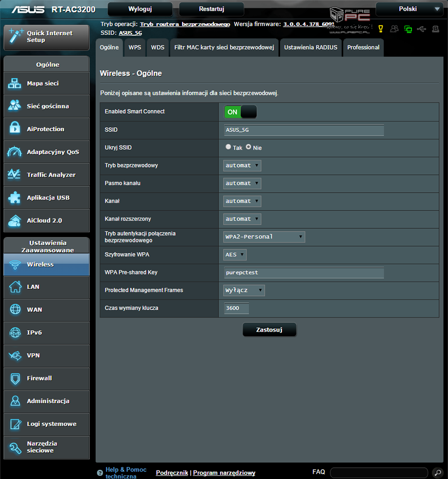The width and height of the screenshot is (448, 479).
Task: Open the Podręcznik manual link
Action: click(x=172, y=472)
